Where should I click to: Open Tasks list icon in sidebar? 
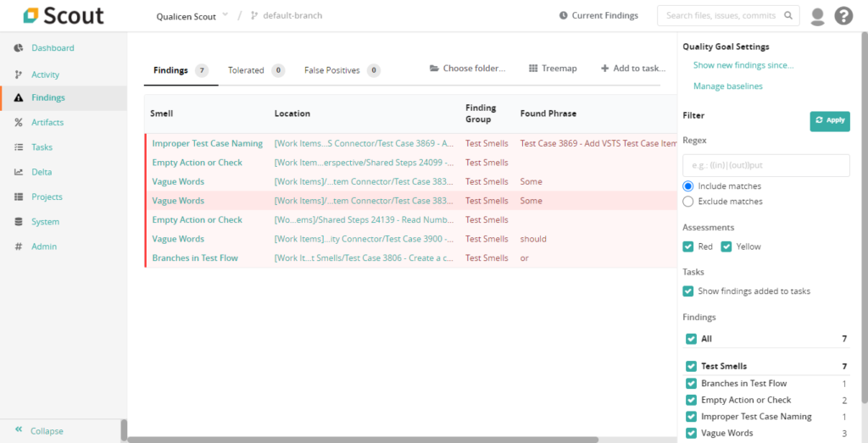pos(19,147)
